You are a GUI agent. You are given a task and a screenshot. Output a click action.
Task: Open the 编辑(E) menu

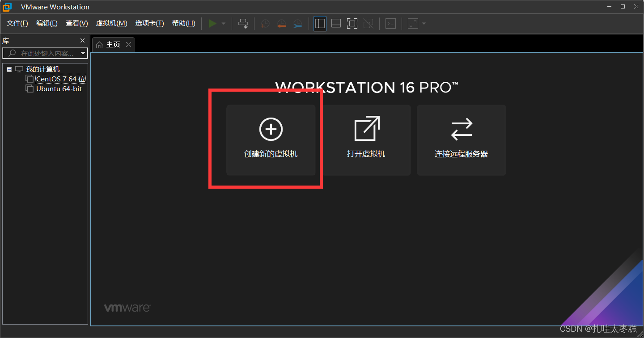[47, 23]
